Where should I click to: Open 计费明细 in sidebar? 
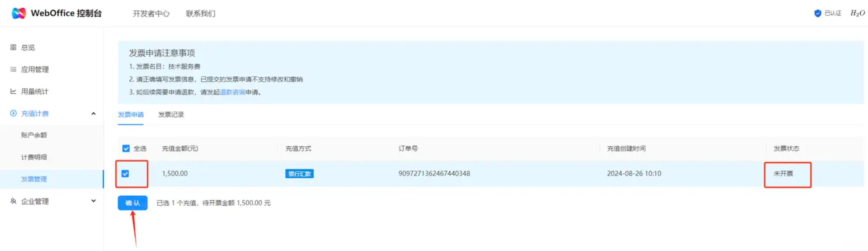pyautogui.click(x=34, y=157)
